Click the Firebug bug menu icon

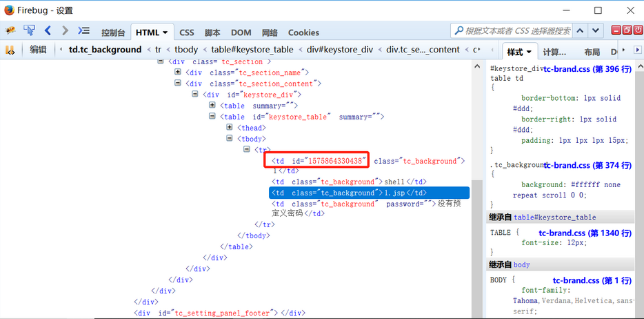(10, 30)
